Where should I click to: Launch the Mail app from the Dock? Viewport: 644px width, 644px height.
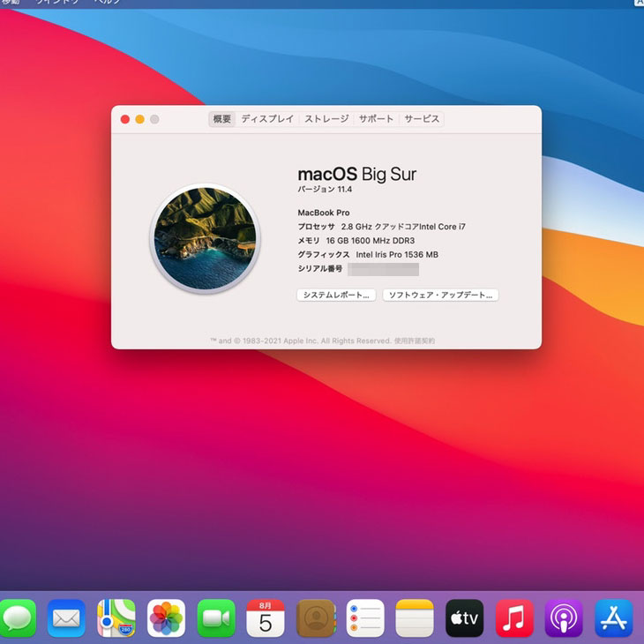pyautogui.click(x=66, y=618)
